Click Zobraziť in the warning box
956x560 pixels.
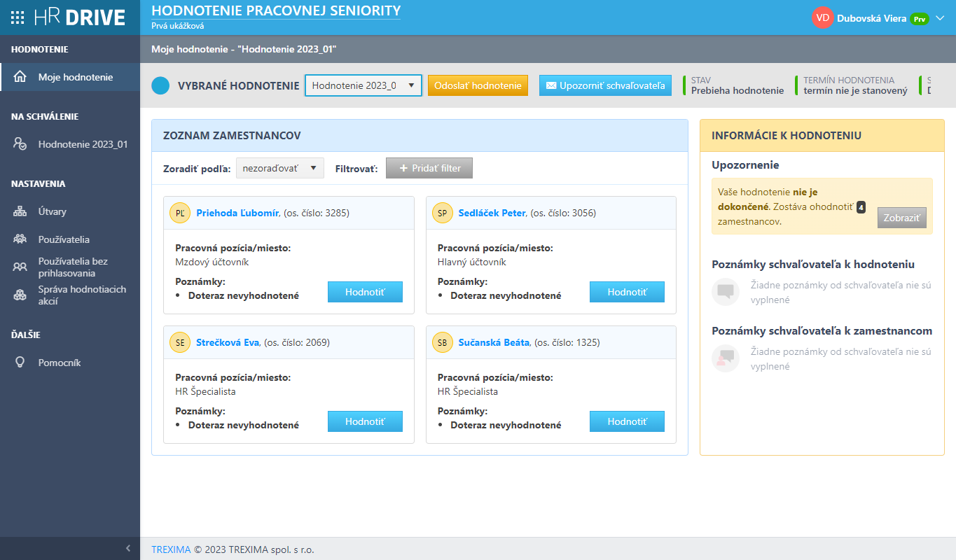click(901, 218)
